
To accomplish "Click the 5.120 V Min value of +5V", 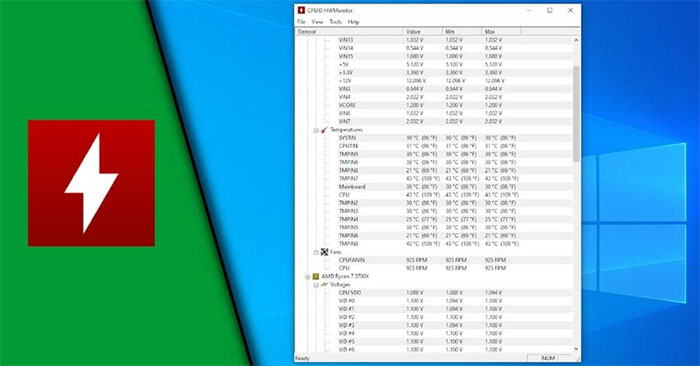I will point(454,65).
